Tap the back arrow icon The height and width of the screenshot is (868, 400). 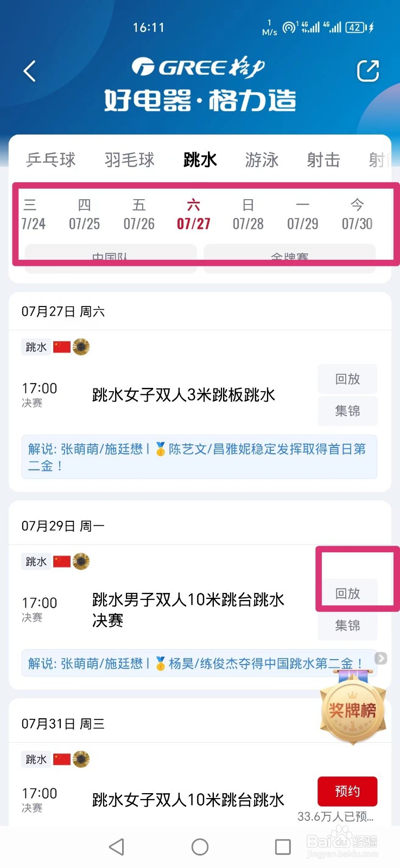30,71
